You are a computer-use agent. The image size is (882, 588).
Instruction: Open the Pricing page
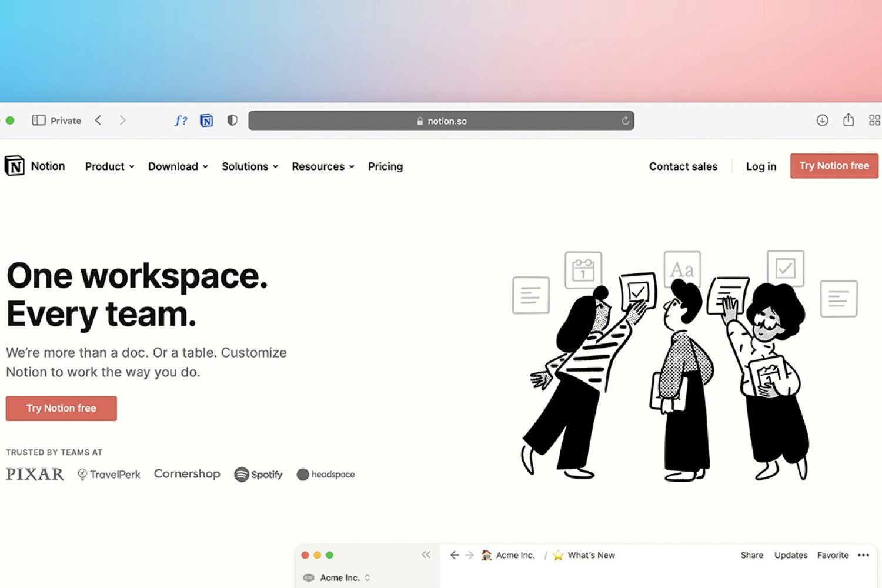[385, 166]
